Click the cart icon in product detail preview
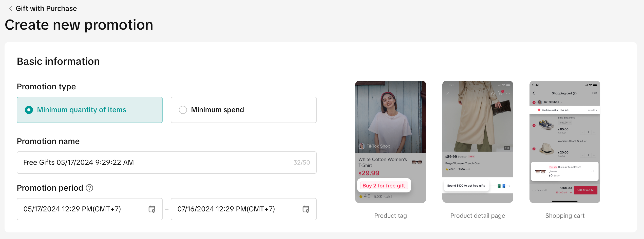 point(500,93)
